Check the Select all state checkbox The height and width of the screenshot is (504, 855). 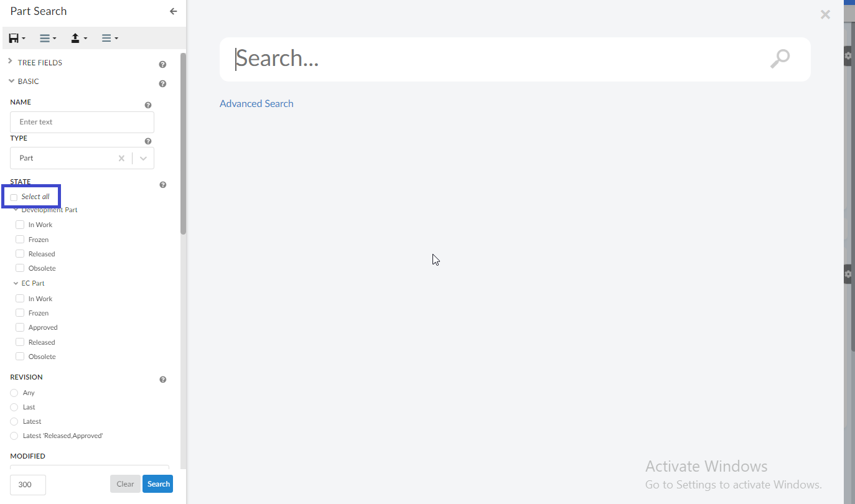[x=14, y=197]
